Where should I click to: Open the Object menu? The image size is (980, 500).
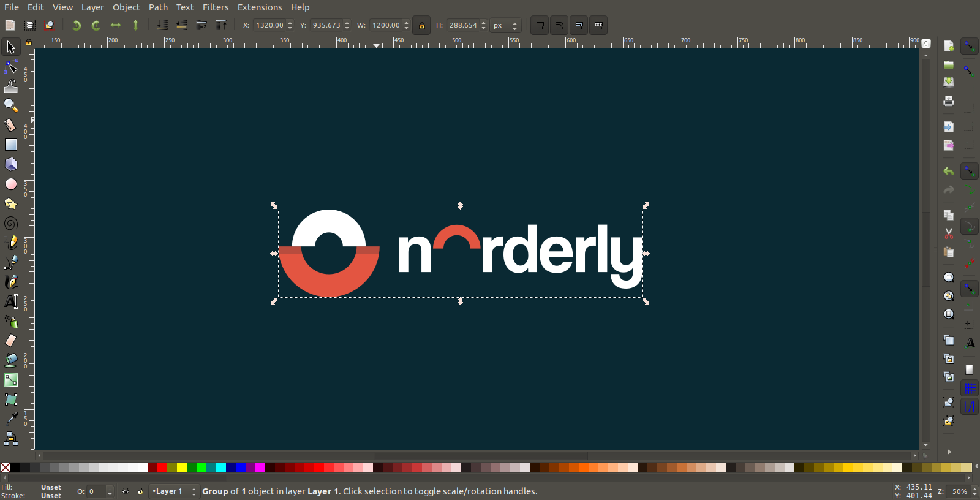pos(126,7)
